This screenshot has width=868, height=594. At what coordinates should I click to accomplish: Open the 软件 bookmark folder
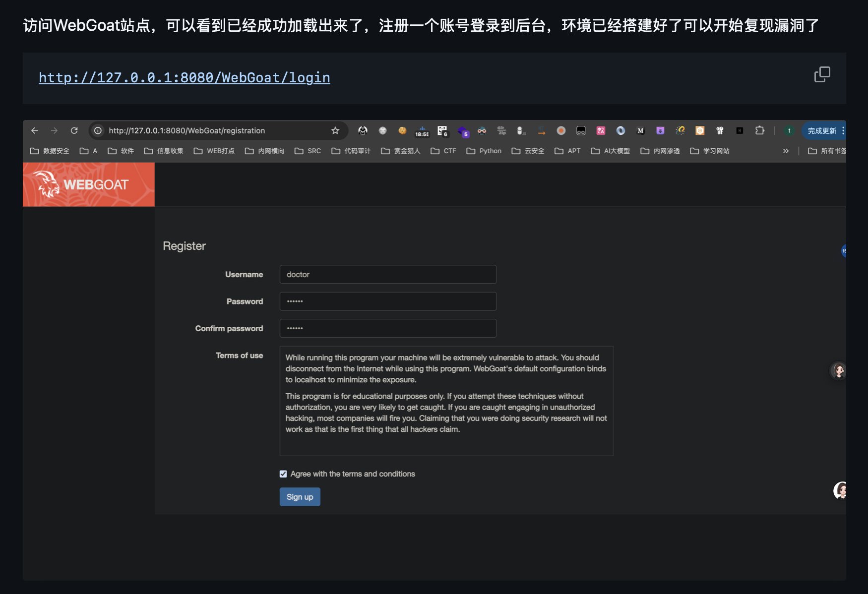tap(121, 151)
